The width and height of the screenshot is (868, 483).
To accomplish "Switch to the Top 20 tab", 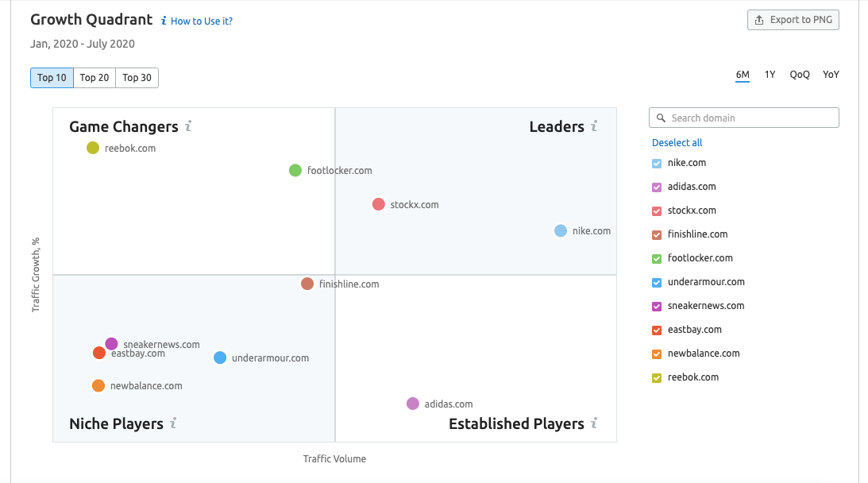I will pyautogui.click(x=94, y=78).
